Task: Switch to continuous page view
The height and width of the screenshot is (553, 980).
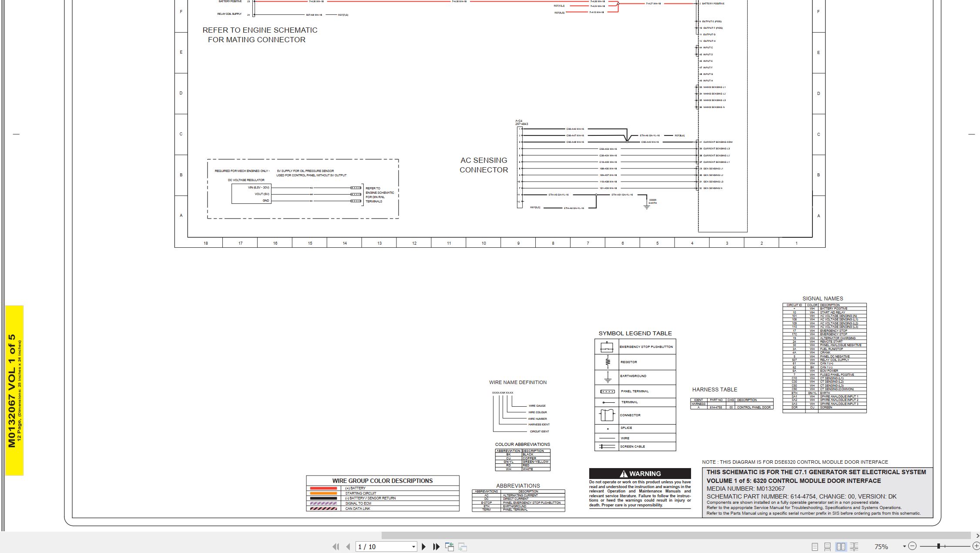Action: [x=828, y=546]
